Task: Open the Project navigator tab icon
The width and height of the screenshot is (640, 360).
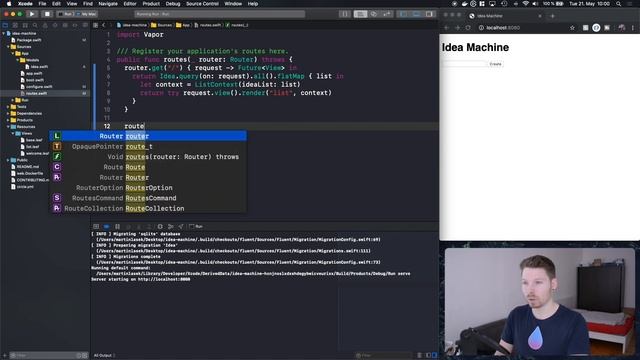Action: point(5,25)
